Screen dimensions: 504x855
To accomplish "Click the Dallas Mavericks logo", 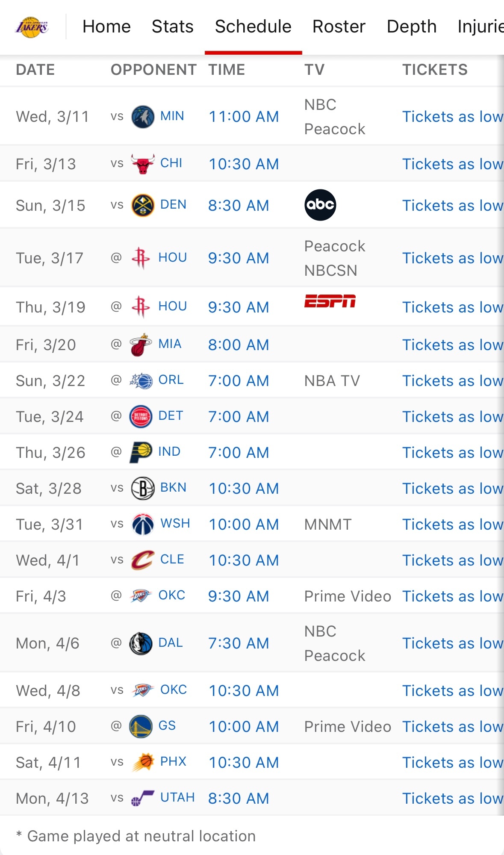I will pyautogui.click(x=141, y=643).
